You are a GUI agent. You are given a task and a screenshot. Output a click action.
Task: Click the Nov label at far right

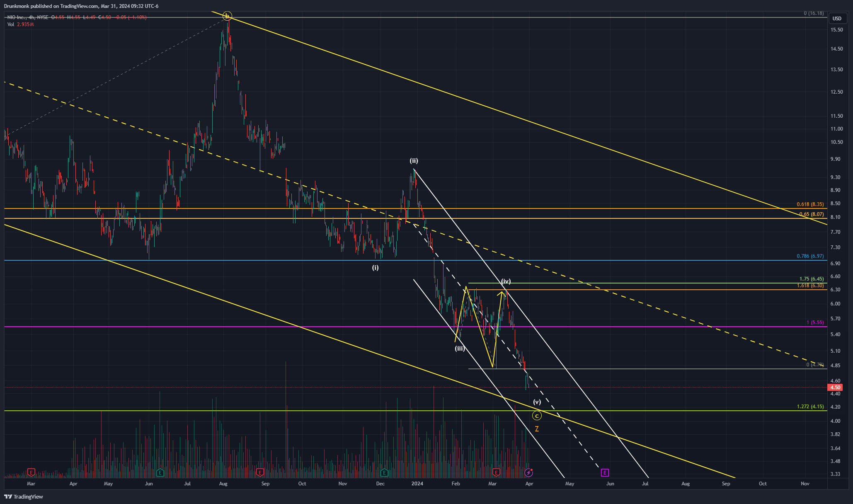(805, 484)
